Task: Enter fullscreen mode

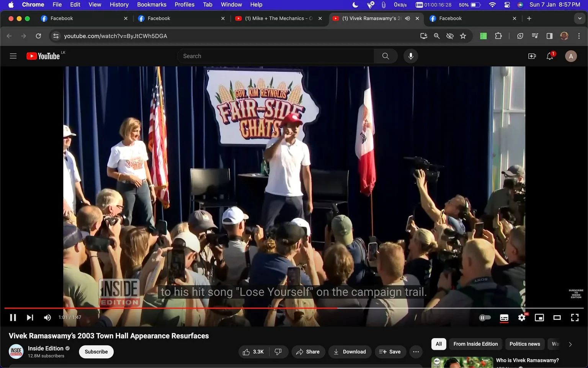Action: (x=575, y=317)
